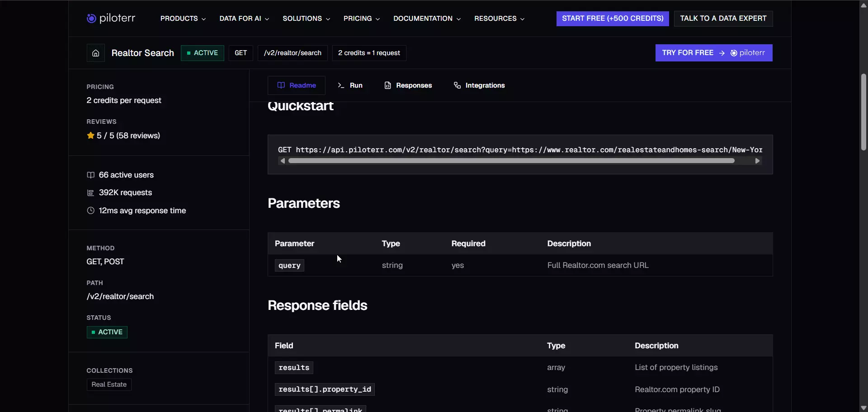Click the Piloterr logo in header

click(x=111, y=19)
